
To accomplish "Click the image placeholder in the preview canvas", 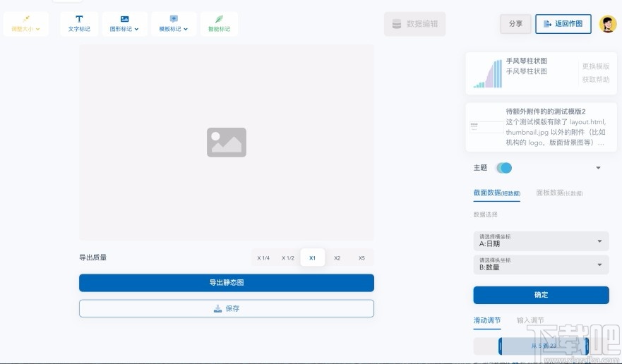I will tap(227, 142).
